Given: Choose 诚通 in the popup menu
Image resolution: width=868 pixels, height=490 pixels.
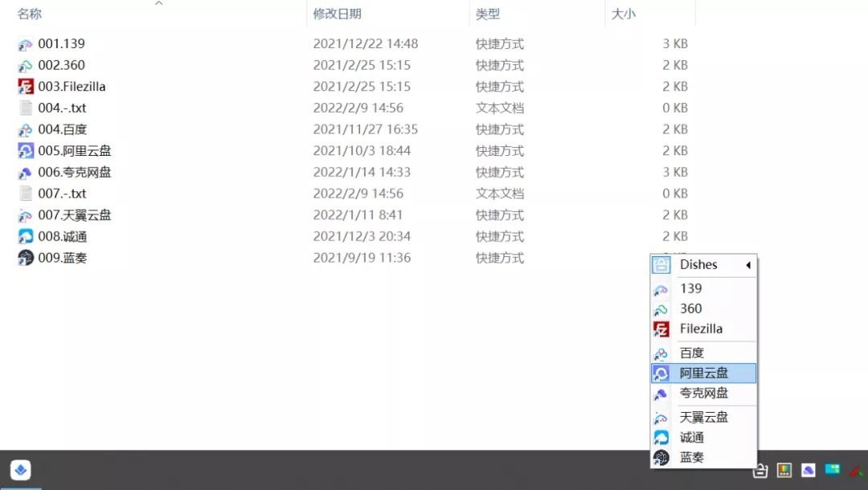Looking at the screenshot, I should [x=703, y=438].
